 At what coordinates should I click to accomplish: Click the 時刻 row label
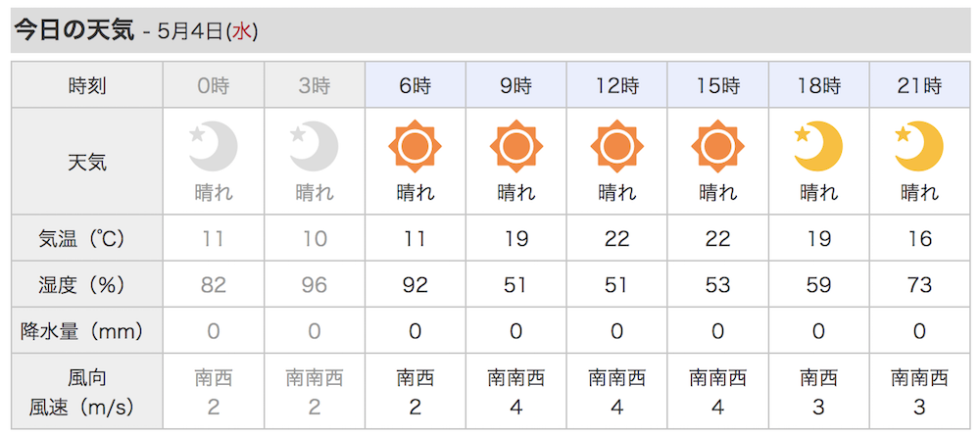tap(87, 85)
